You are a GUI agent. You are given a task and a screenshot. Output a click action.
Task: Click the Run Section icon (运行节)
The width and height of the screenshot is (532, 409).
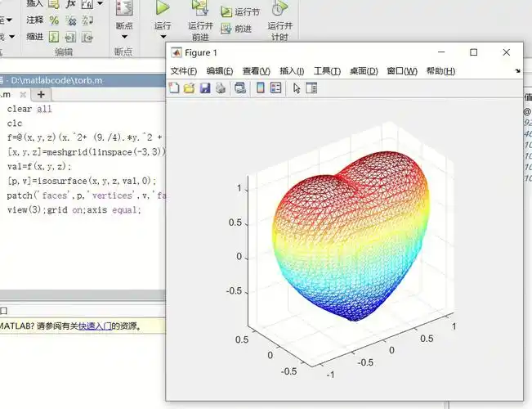[x=226, y=12]
